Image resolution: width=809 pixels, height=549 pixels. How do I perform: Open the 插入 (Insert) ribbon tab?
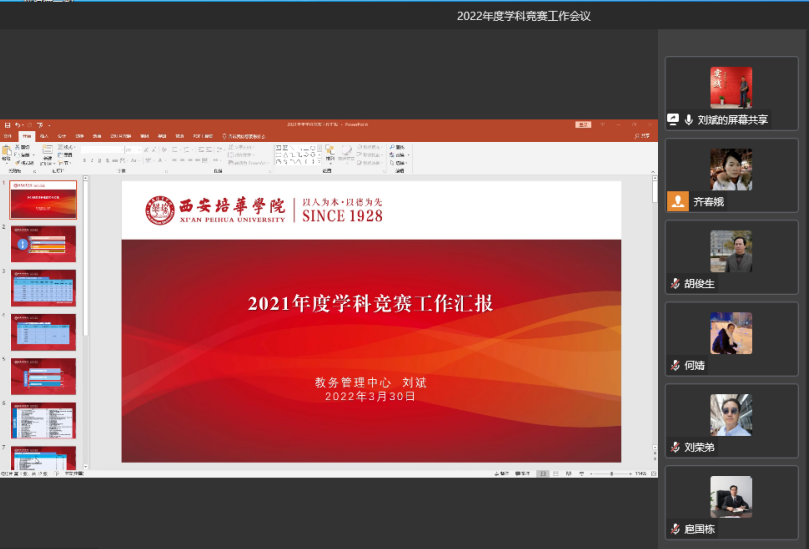[x=44, y=136]
